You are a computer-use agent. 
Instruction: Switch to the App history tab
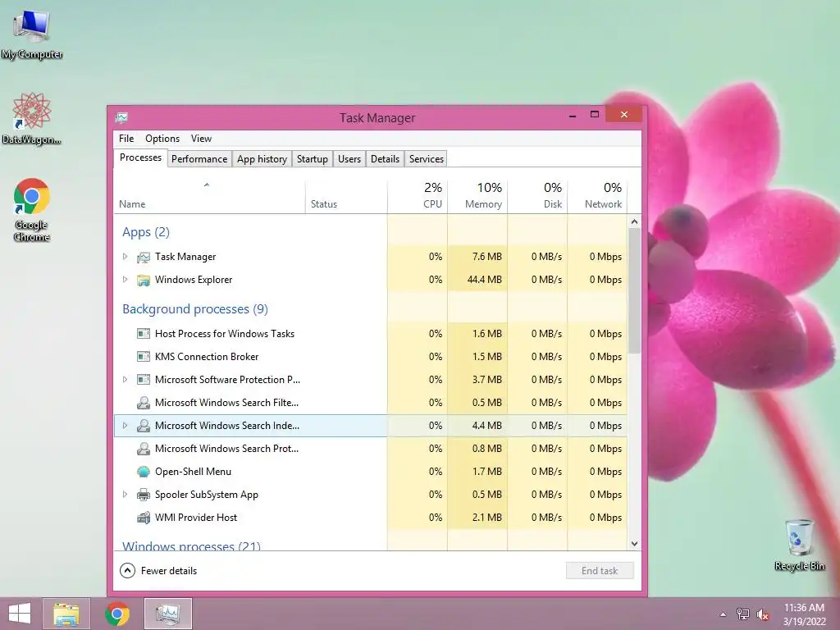point(262,159)
